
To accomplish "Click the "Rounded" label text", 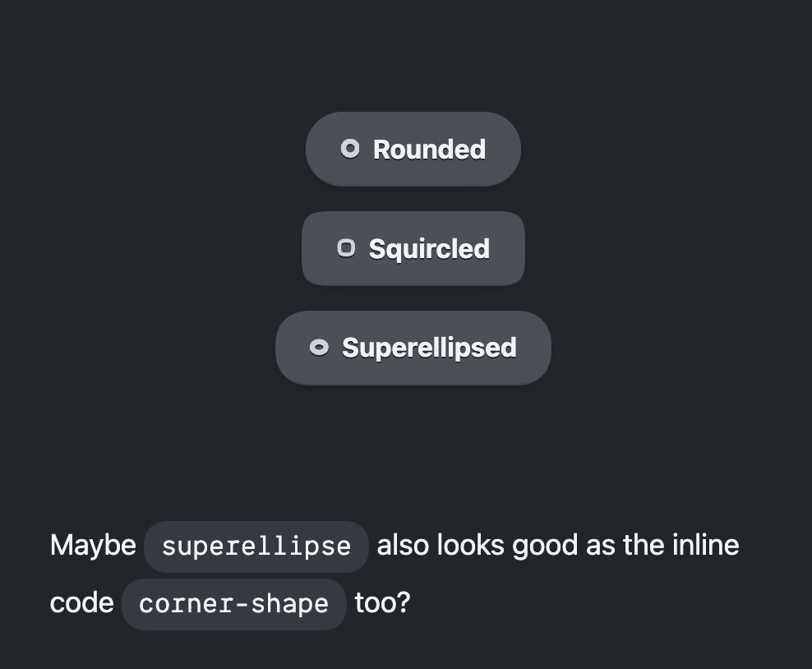I will pos(429,150).
